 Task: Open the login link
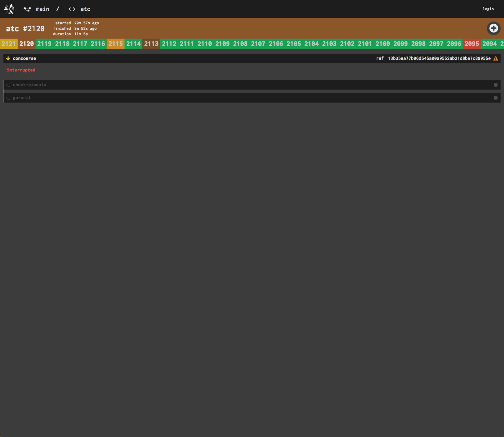click(488, 9)
